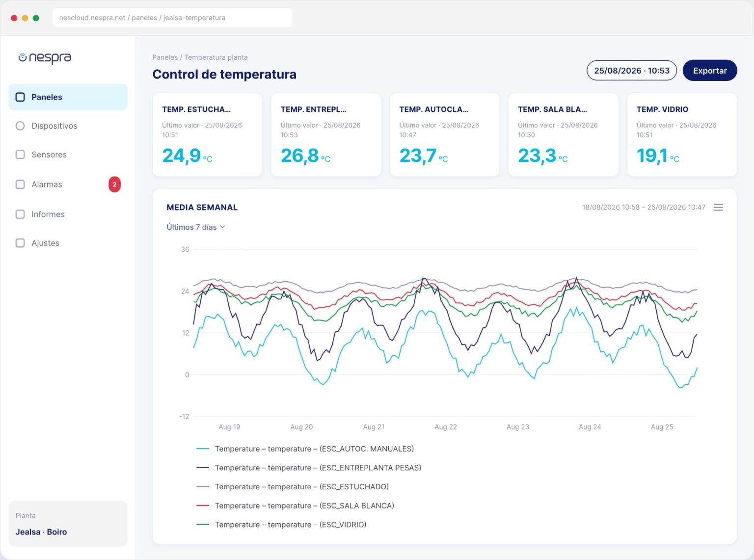Click the browser address bar

tap(172, 18)
